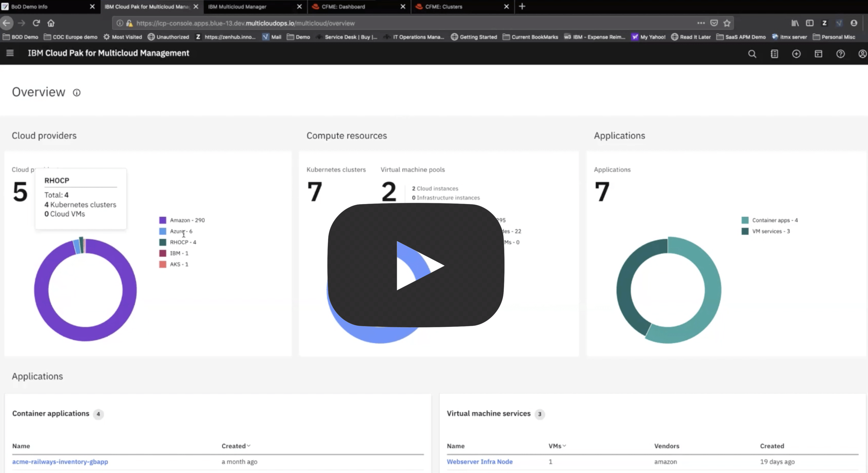Open the Created column sort dropdown

click(236, 446)
